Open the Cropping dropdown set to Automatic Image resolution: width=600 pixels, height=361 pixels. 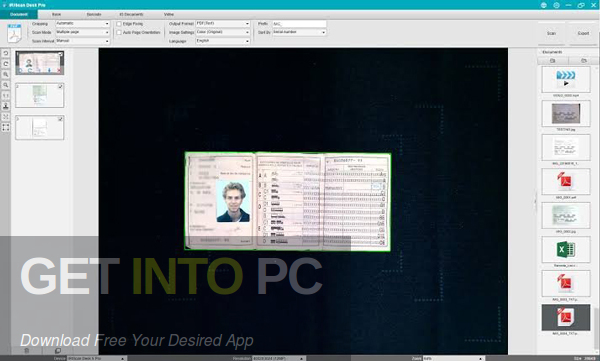coord(82,24)
